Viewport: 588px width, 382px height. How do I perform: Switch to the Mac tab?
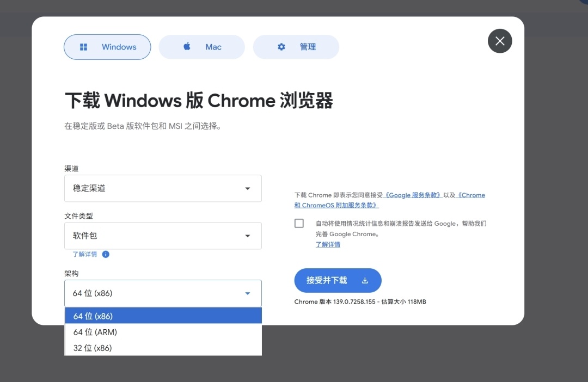pos(202,47)
